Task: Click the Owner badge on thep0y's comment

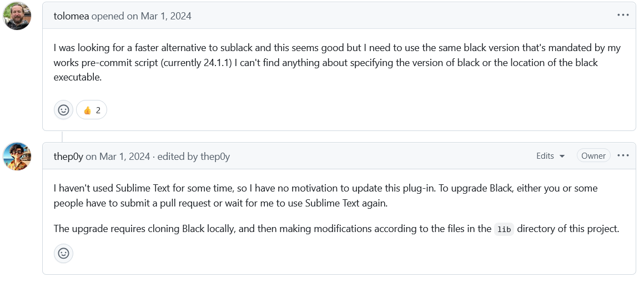Action: tap(593, 156)
